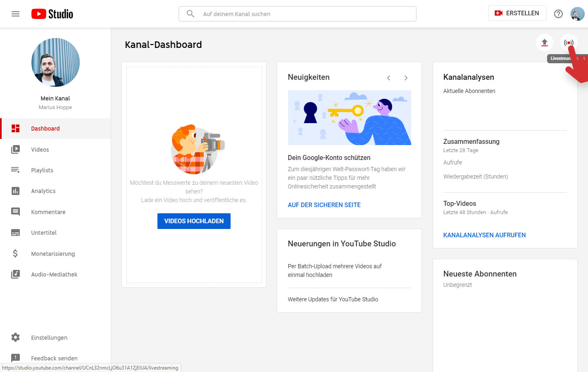Click the Kanal-Dashboard heading
This screenshot has height=372, width=588.
pos(163,45)
